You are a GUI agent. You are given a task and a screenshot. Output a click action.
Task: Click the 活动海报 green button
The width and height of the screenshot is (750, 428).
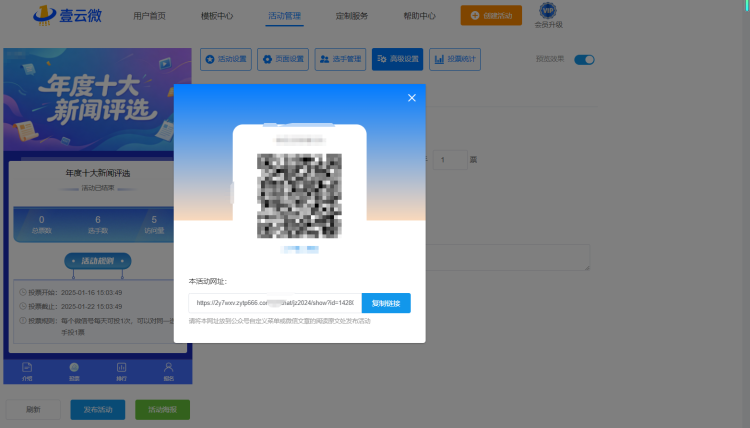point(163,410)
